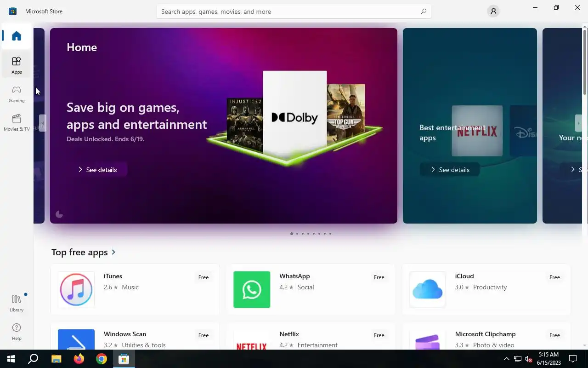Viewport: 588px width, 368px height.
Task: Click Free label on Microsoft Clipchamp card
Action: pos(555,335)
